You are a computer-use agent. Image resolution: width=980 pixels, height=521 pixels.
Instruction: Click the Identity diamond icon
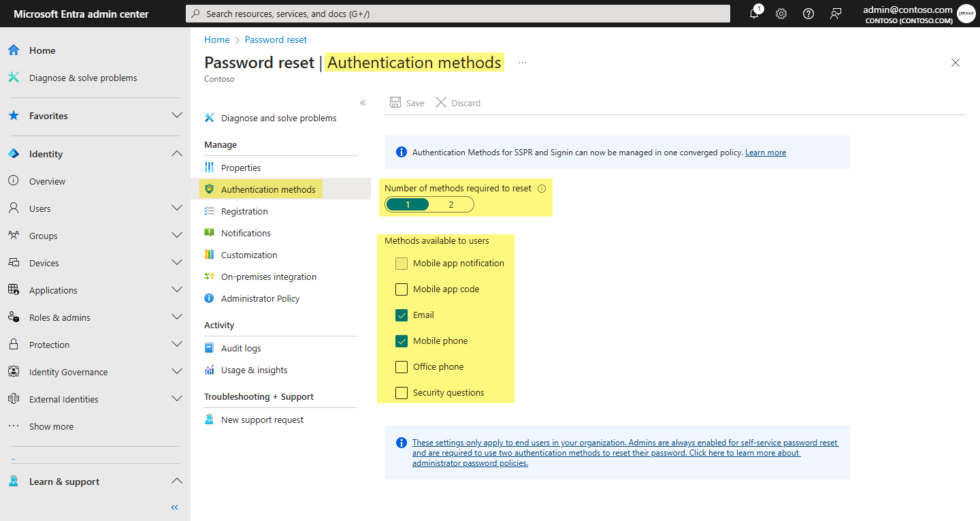(x=14, y=154)
